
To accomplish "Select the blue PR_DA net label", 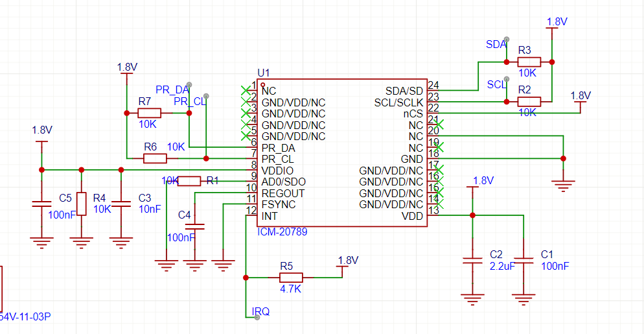I will (172, 89).
